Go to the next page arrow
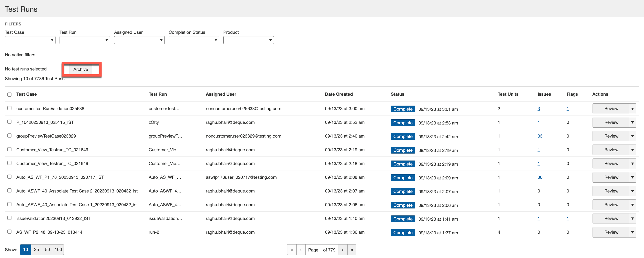Viewport: 644px width, 258px height. coord(342,250)
